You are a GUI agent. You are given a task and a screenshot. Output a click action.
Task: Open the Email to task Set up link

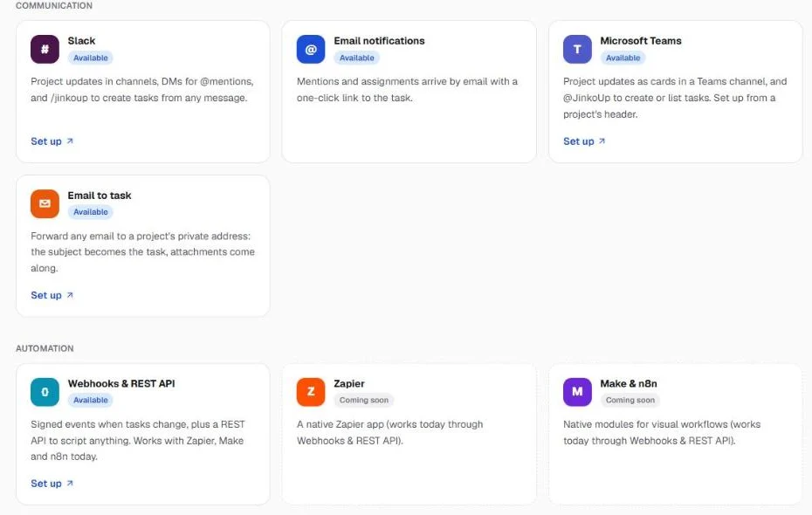52,296
